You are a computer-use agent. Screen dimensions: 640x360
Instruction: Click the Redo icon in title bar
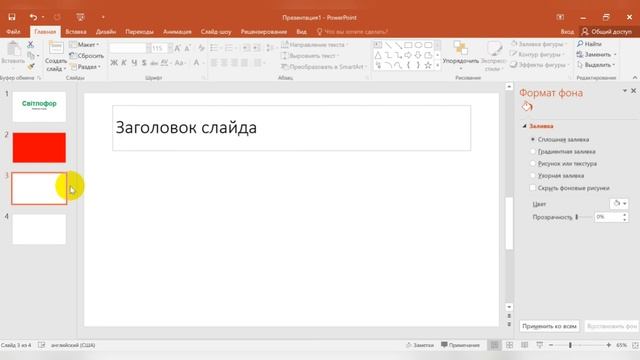click(57, 17)
